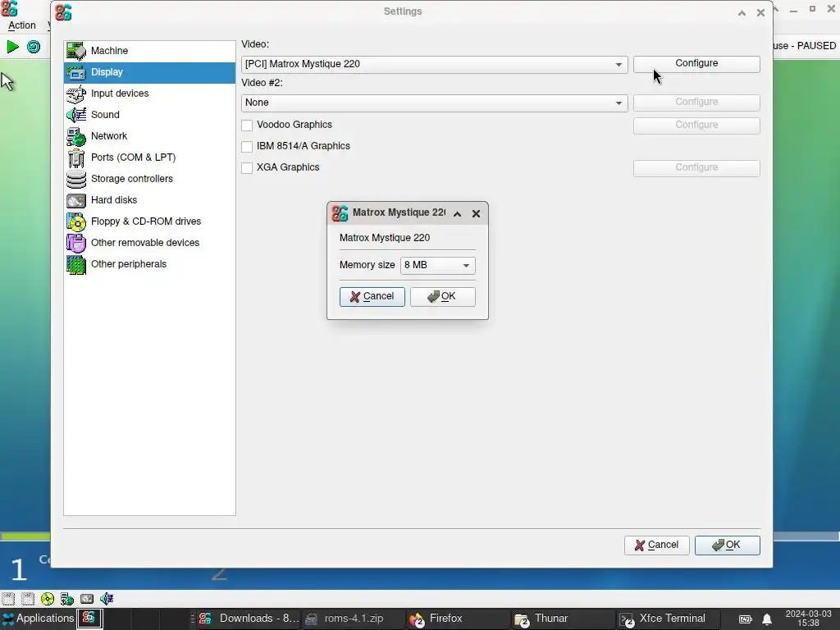Viewport: 840px width, 630px height.
Task: Open Ports (COM & LPT) settings category
Action: point(149,157)
